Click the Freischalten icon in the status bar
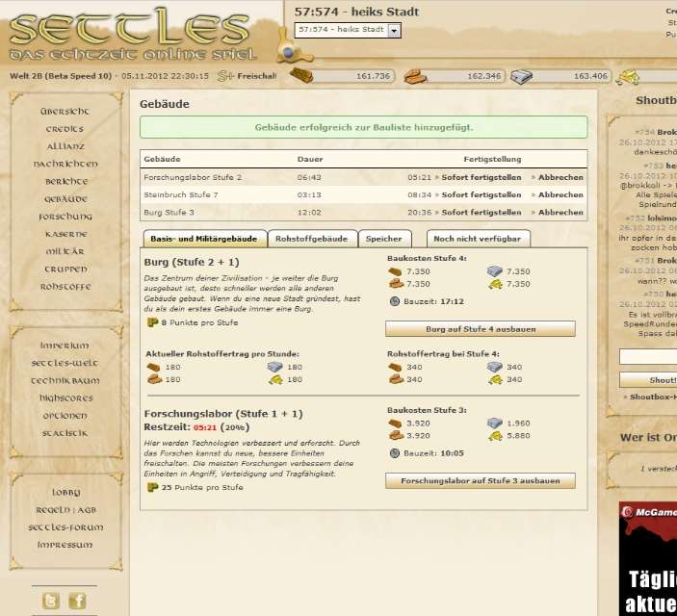 coord(225,75)
